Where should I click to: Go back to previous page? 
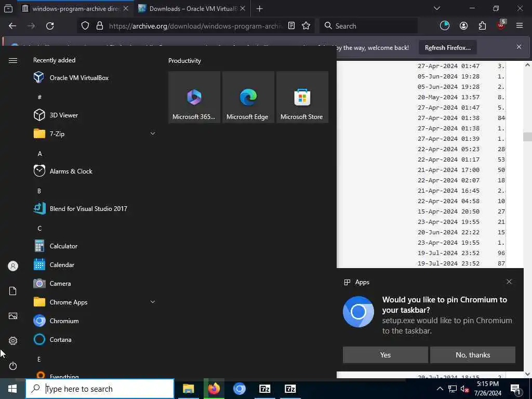[12, 26]
